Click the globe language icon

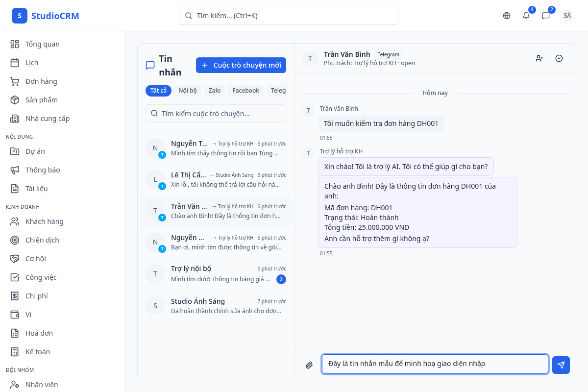tap(507, 16)
